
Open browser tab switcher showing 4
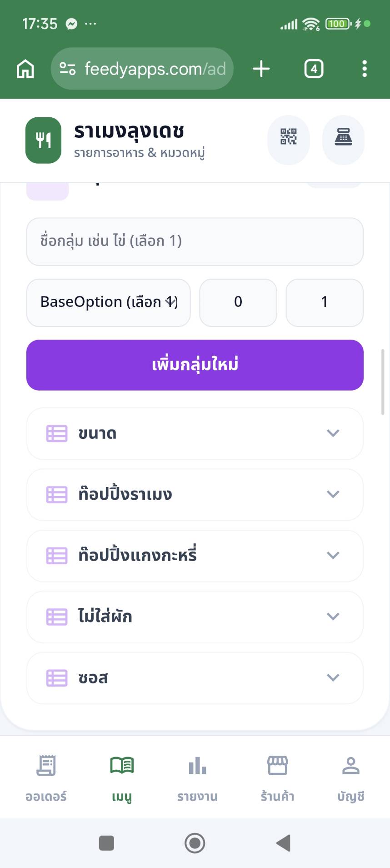tap(314, 69)
